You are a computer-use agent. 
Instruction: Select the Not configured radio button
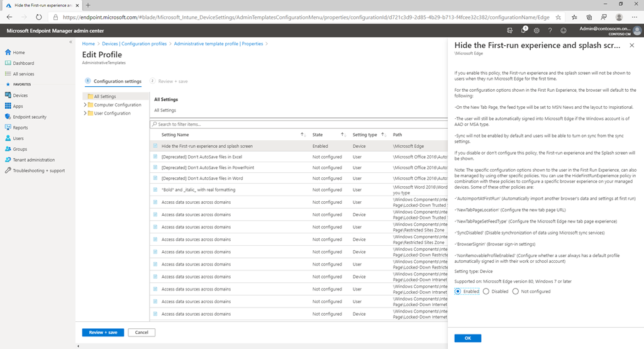(x=516, y=291)
